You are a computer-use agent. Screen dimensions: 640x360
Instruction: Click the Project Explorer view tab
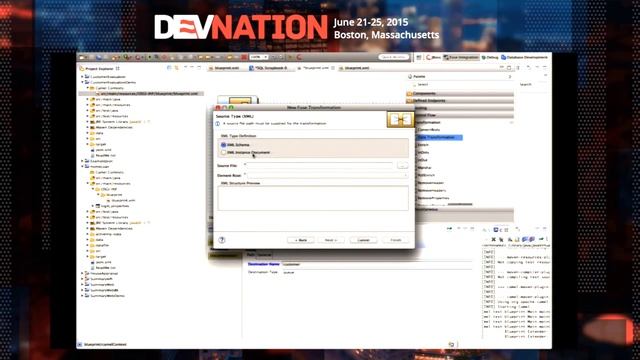pyautogui.click(x=100, y=69)
